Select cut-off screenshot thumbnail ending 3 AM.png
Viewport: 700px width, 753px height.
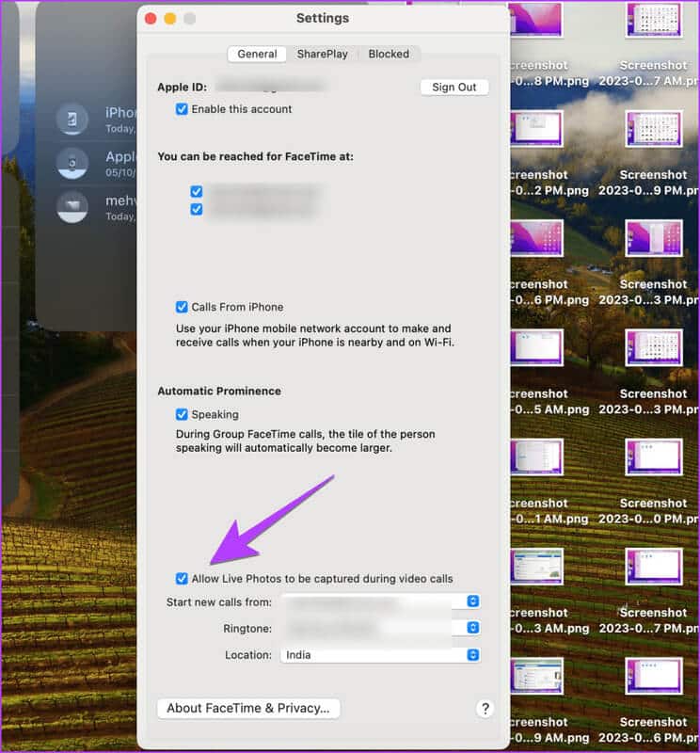(x=536, y=568)
